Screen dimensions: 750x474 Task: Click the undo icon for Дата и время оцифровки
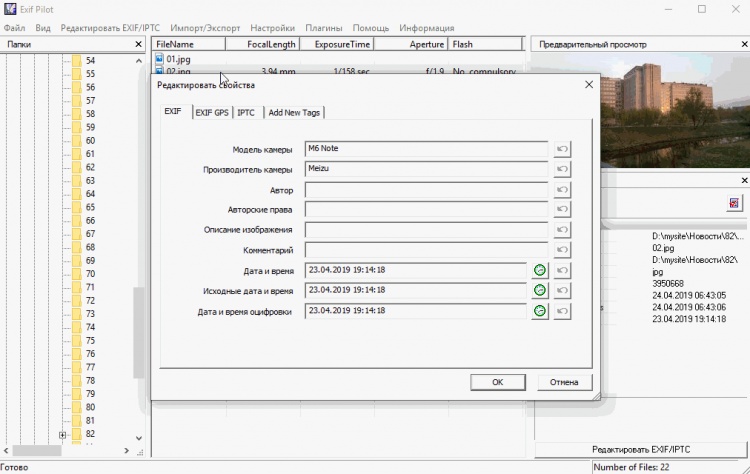tap(562, 311)
